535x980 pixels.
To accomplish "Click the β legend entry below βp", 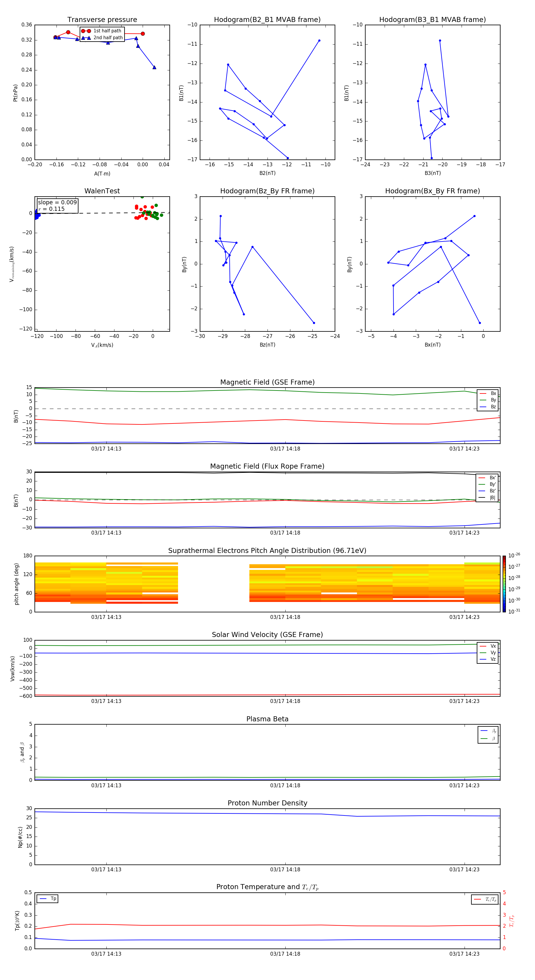I will pyautogui.click(x=488, y=739).
